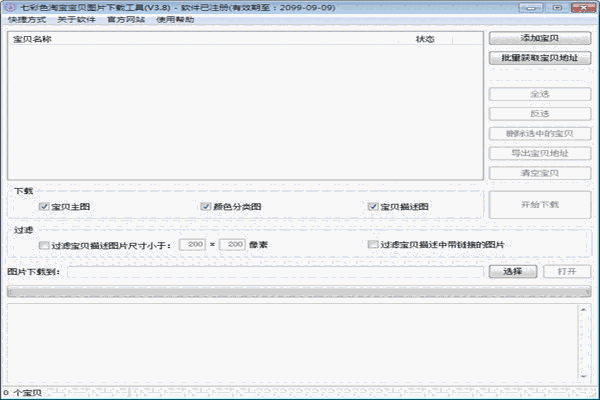Open the 使用帮助 menu
This screenshot has width=600, height=400.
tap(175, 20)
